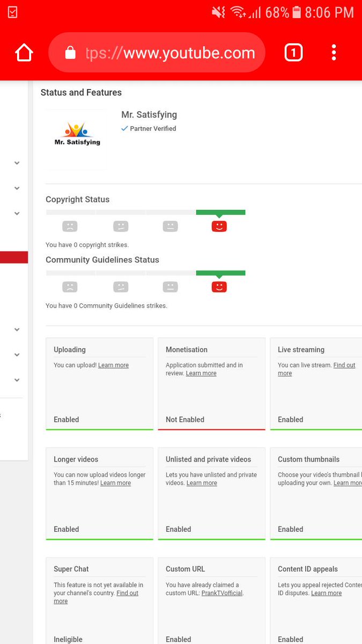Viewport: 362px width, 644px height.
Task: Click the Status and Features heading
Action: [x=81, y=92]
